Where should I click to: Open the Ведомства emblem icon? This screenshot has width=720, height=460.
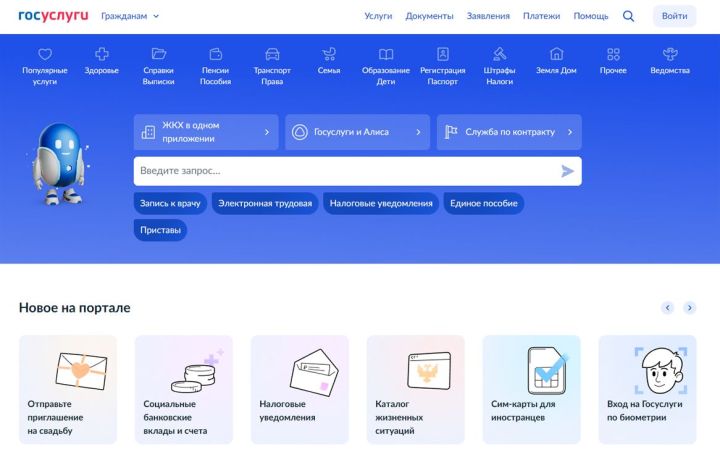pos(670,54)
